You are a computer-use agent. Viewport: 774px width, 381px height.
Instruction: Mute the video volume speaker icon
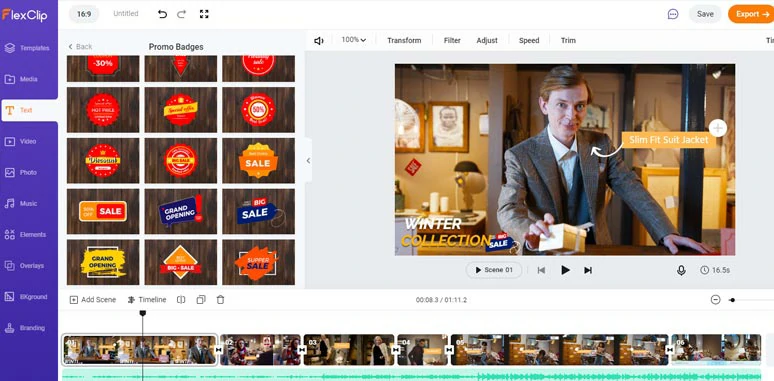click(319, 40)
